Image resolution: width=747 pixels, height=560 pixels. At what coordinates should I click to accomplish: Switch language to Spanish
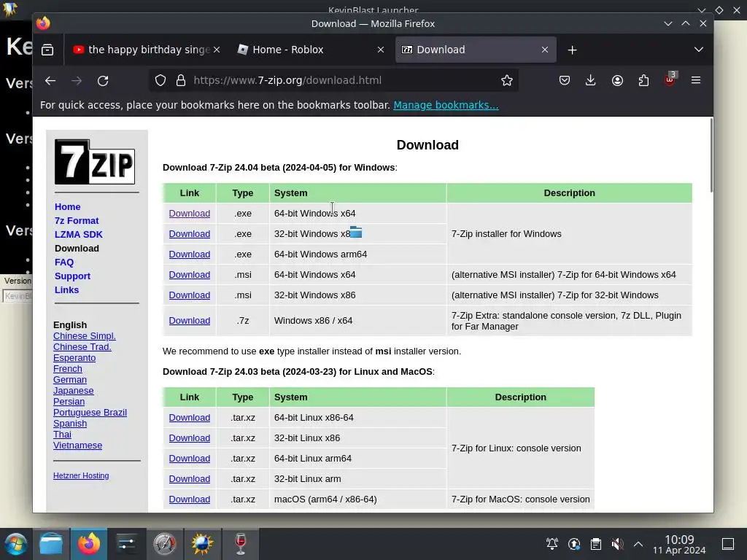coord(70,424)
